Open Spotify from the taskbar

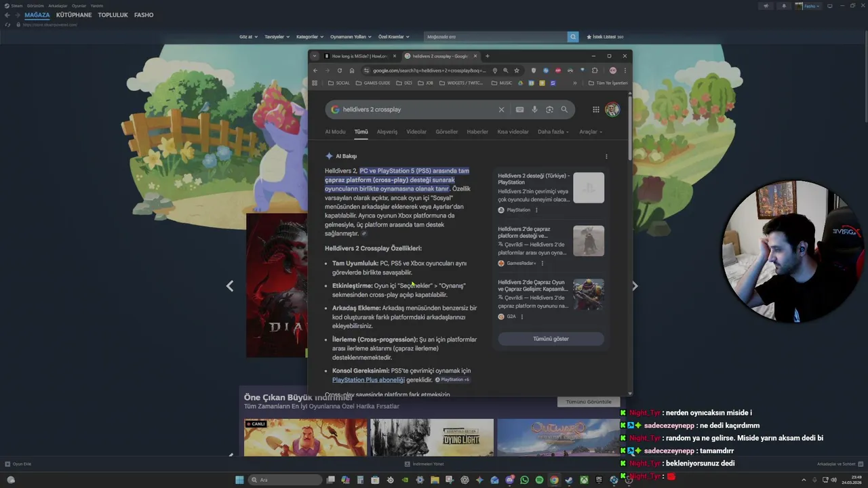coord(539,480)
